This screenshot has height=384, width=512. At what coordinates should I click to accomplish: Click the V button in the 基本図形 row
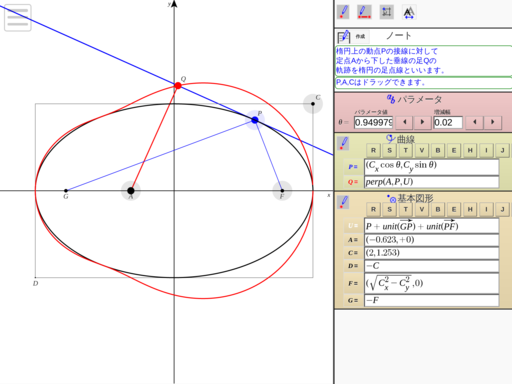coord(422,209)
